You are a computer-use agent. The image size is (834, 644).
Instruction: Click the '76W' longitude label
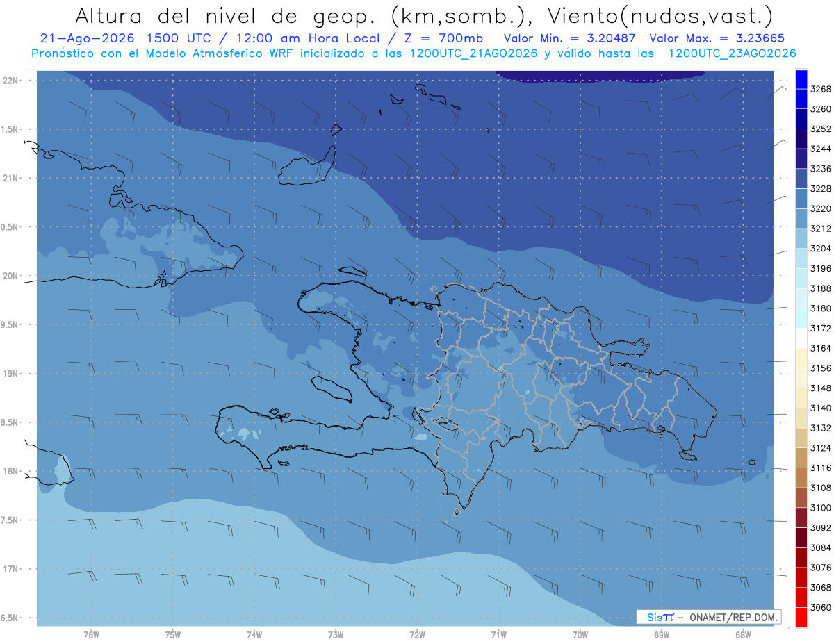point(91,634)
